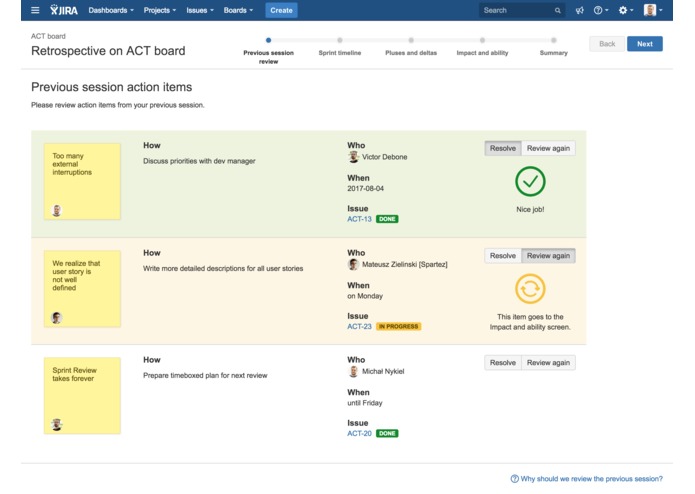Click the ACT board breadcrumb
695x494 pixels.
point(48,36)
